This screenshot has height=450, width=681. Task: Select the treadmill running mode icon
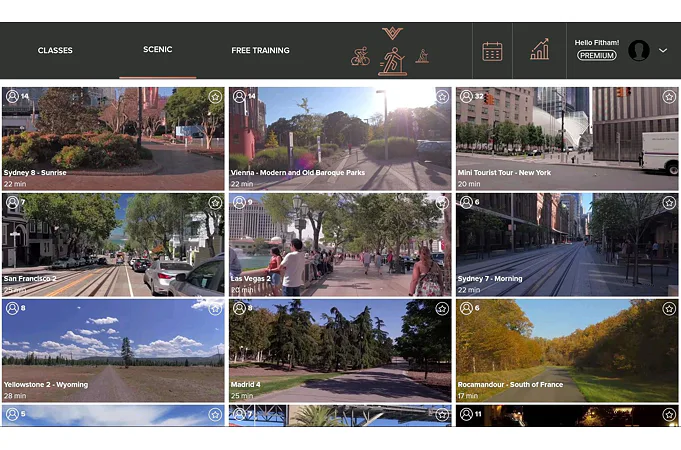tap(392, 60)
